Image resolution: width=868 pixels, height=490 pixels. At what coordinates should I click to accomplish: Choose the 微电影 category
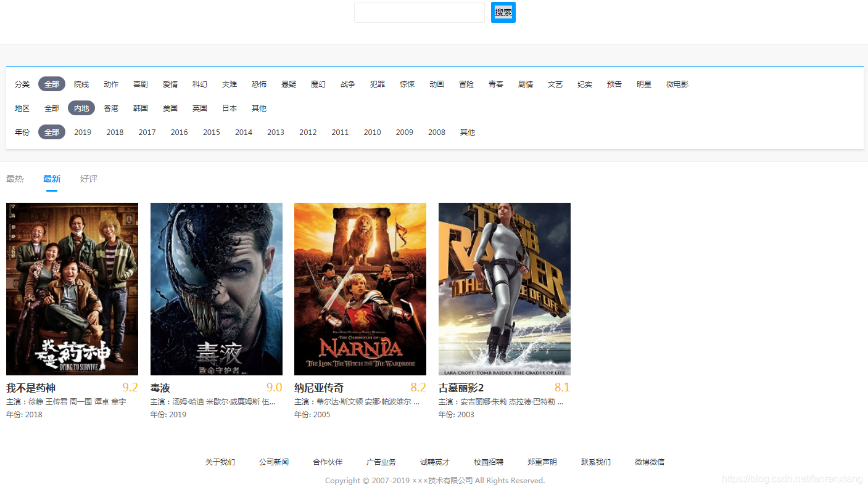click(x=677, y=84)
